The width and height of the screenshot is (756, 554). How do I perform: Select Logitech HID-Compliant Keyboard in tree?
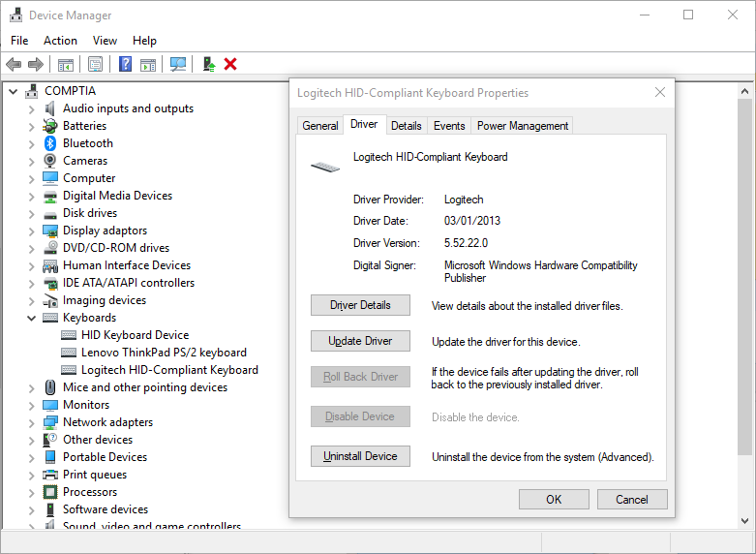pyautogui.click(x=169, y=370)
